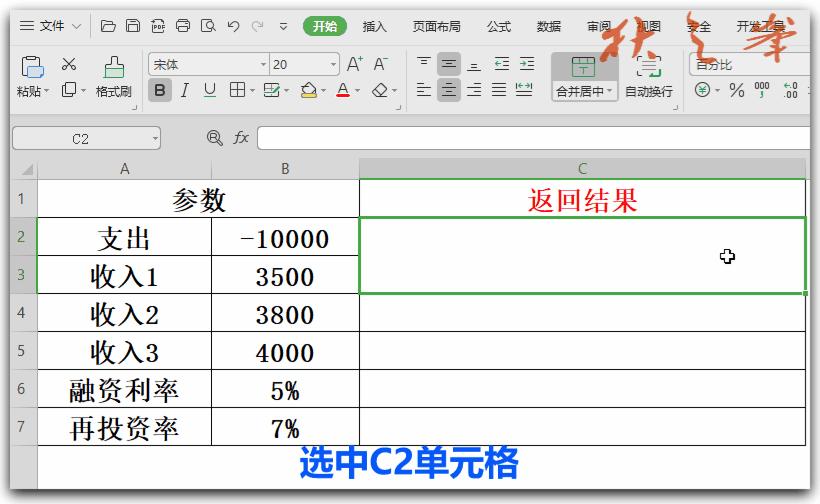Click the cell style icon

point(271,90)
